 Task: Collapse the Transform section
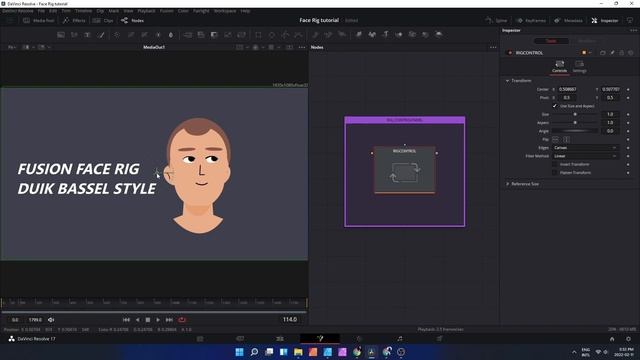click(x=507, y=81)
